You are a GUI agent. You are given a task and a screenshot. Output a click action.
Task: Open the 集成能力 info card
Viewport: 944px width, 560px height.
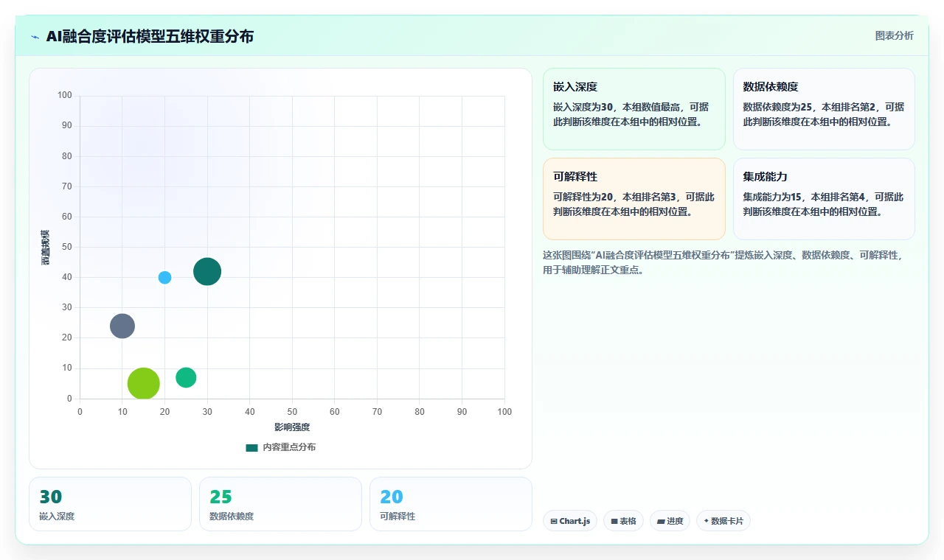pos(824,199)
